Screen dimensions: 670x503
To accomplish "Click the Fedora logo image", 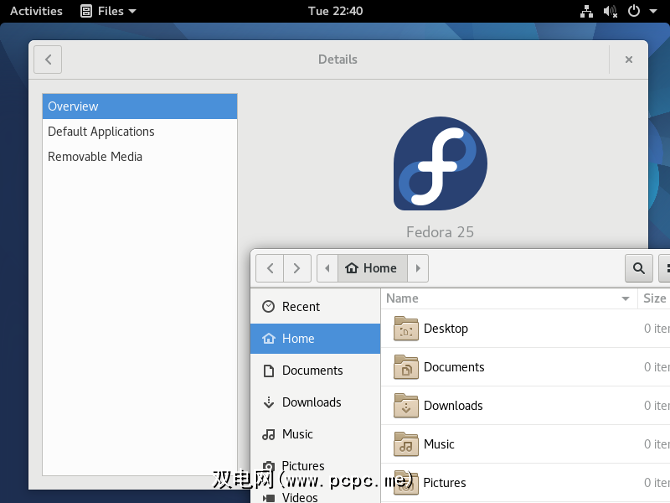I will [x=440, y=163].
